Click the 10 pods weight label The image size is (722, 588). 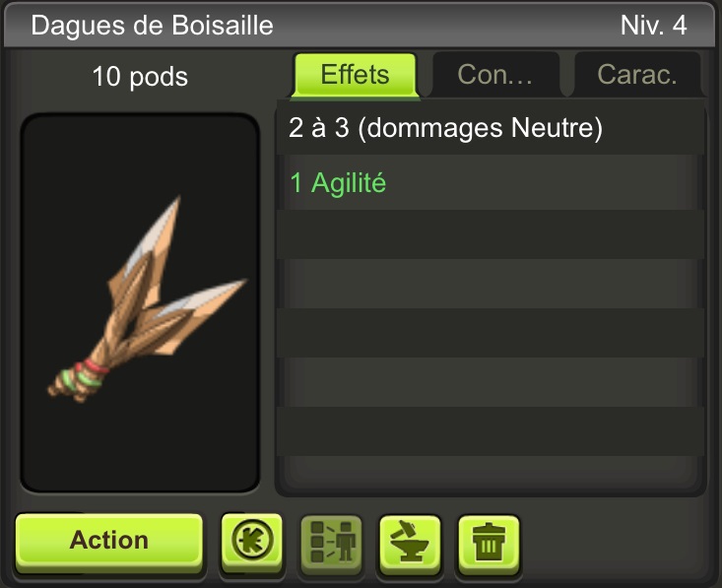point(140,77)
